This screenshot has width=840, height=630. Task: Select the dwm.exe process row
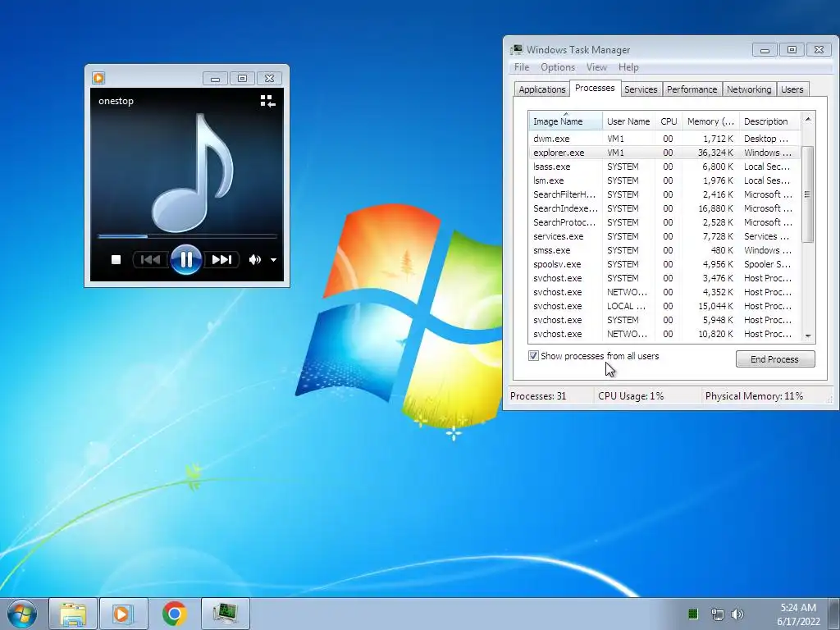tap(664, 138)
